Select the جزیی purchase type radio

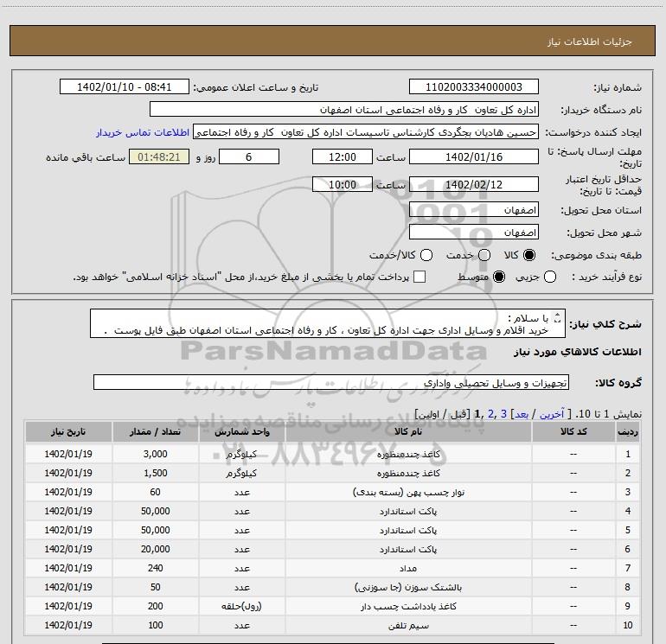(550, 277)
